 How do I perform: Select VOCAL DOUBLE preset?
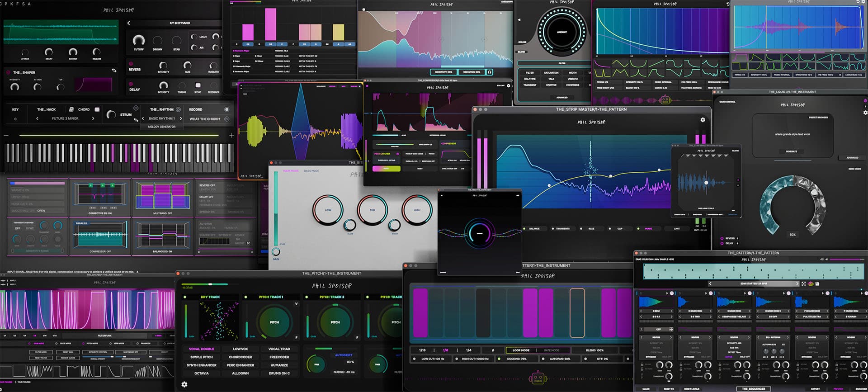coord(201,349)
